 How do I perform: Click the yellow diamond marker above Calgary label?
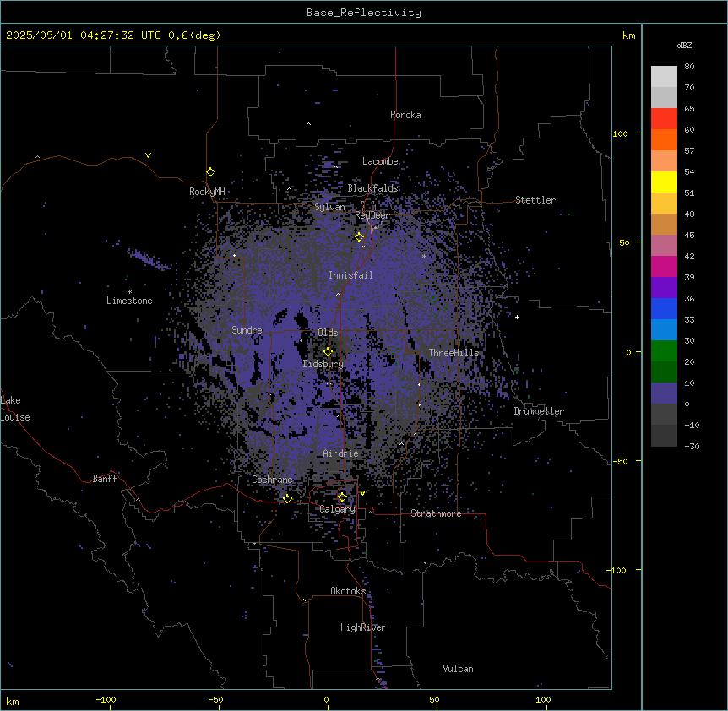click(x=342, y=497)
